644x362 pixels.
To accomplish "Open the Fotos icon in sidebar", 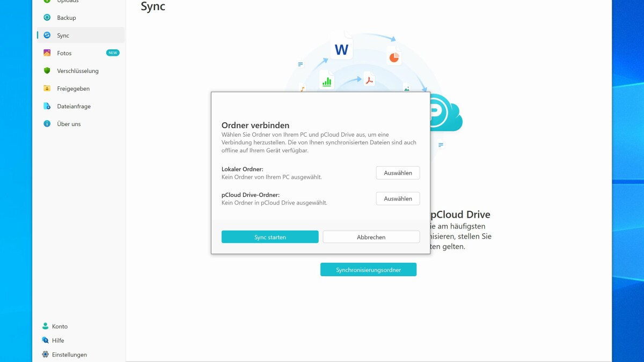I will [47, 53].
